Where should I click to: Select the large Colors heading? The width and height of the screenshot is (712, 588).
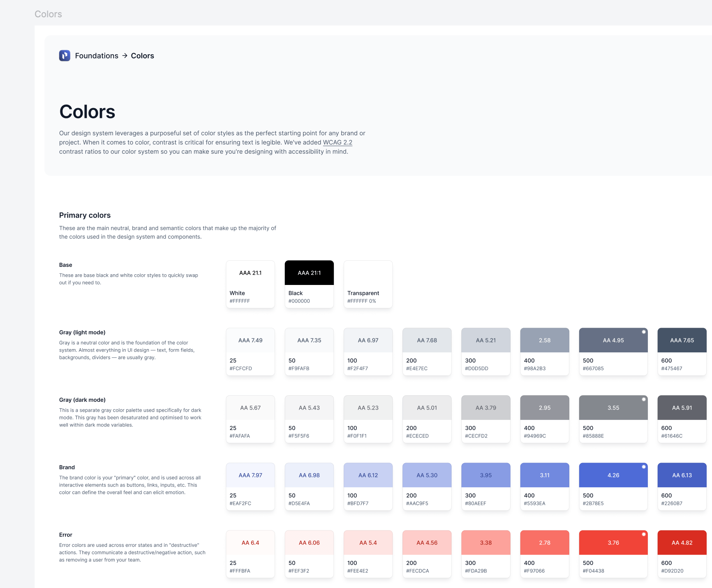pyautogui.click(x=87, y=111)
